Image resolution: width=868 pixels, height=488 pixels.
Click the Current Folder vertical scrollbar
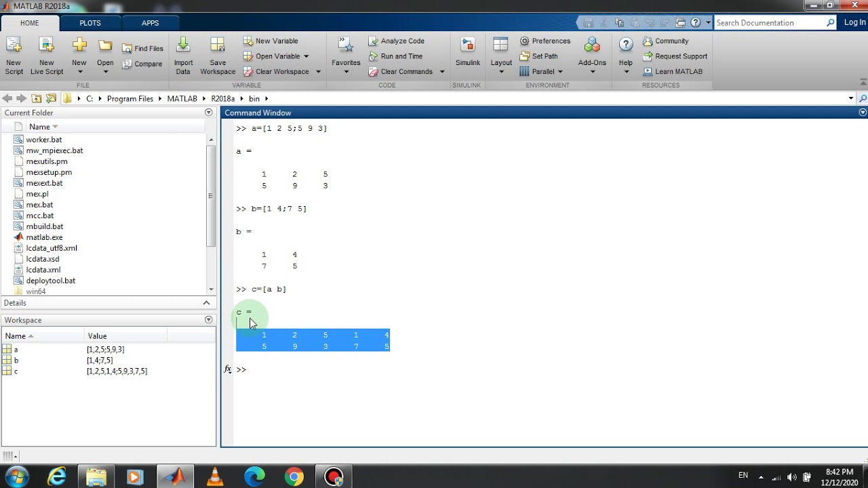tap(211, 196)
